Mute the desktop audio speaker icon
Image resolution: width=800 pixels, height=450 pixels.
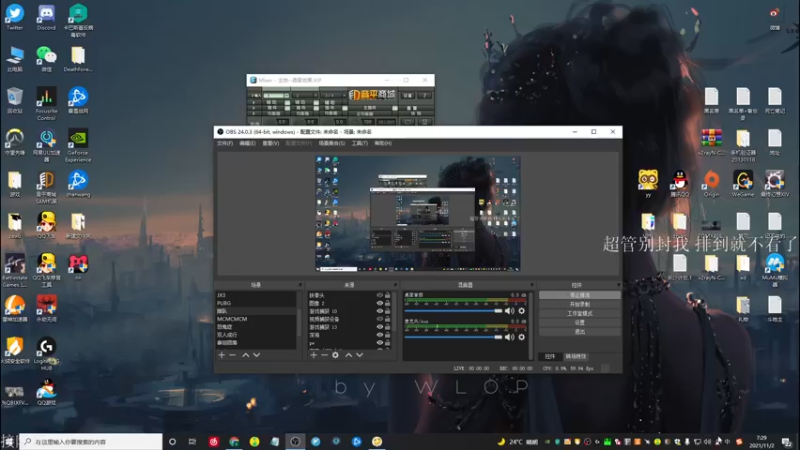click(x=509, y=311)
